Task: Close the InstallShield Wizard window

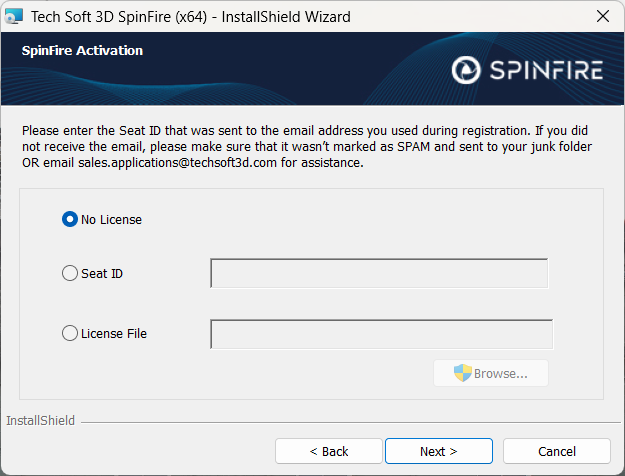Action: tap(602, 16)
